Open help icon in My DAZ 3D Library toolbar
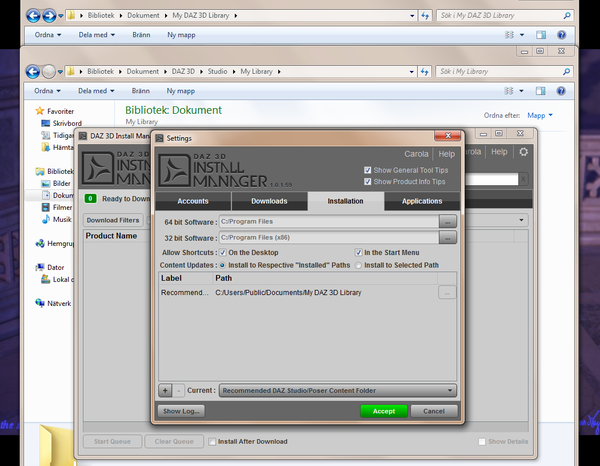Image resolution: width=600 pixels, height=466 pixels. tap(561, 35)
